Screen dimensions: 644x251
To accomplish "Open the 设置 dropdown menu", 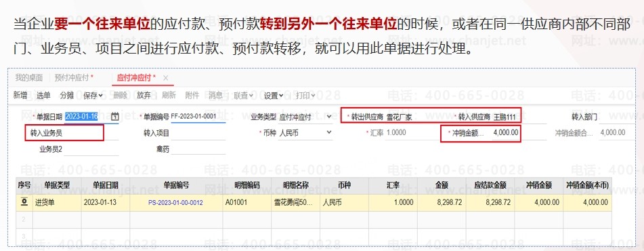I will pyautogui.click(x=274, y=96).
